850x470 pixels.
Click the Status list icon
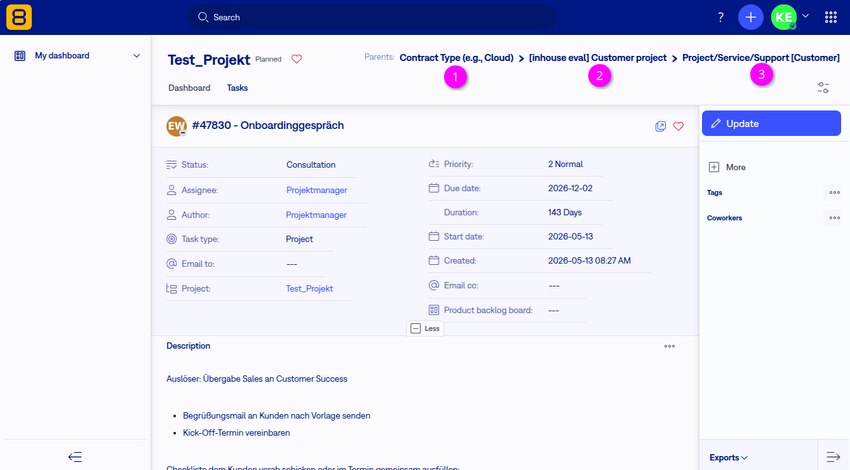171,165
